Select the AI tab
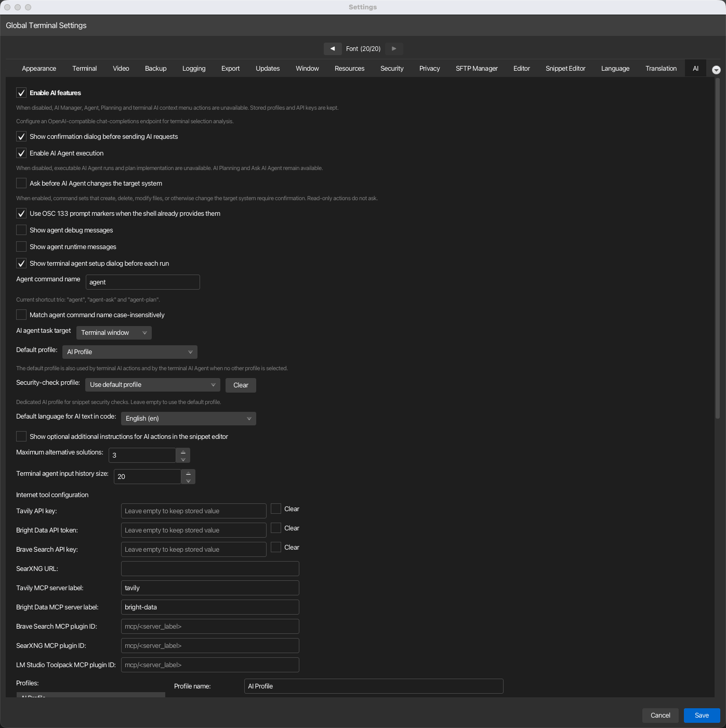The image size is (726, 728). [695, 69]
